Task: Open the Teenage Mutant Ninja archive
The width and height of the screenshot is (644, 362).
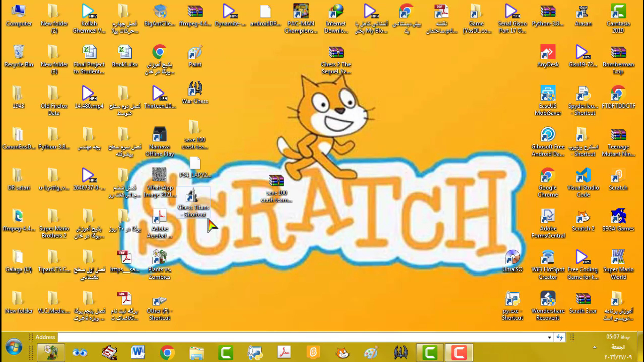Action: (618, 142)
